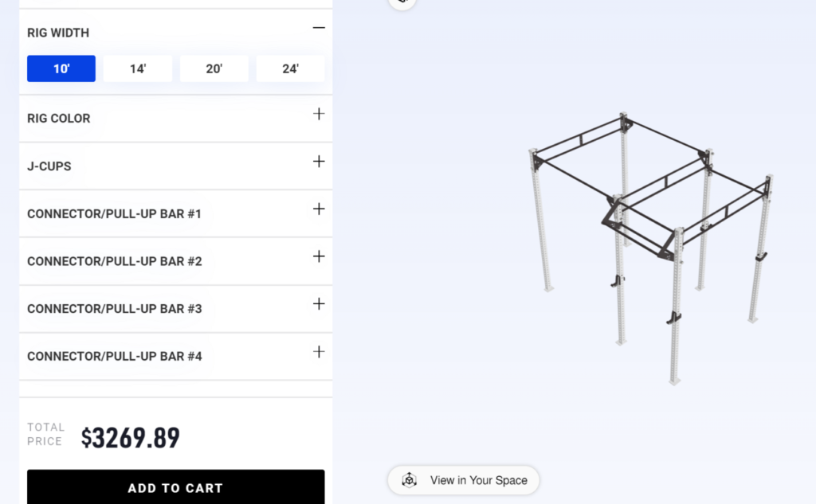Open RIG COLOR options via its label
Image resolution: width=816 pixels, height=504 pixels.
[x=59, y=119]
